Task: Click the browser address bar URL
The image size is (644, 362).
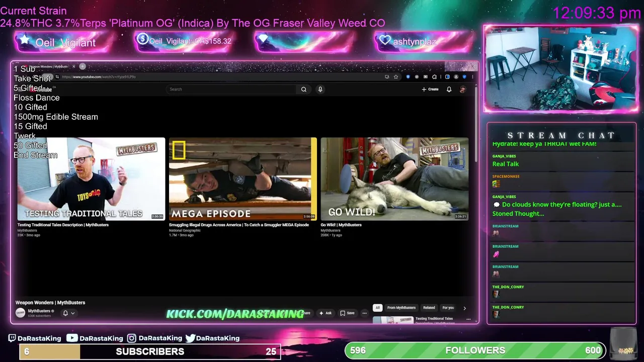Action: point(99,77)
